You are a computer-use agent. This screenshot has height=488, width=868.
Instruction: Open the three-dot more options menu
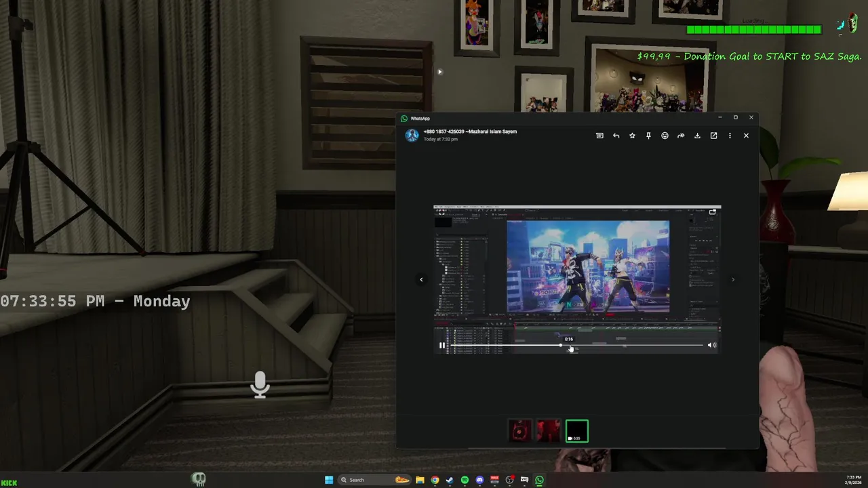[730, 136]
